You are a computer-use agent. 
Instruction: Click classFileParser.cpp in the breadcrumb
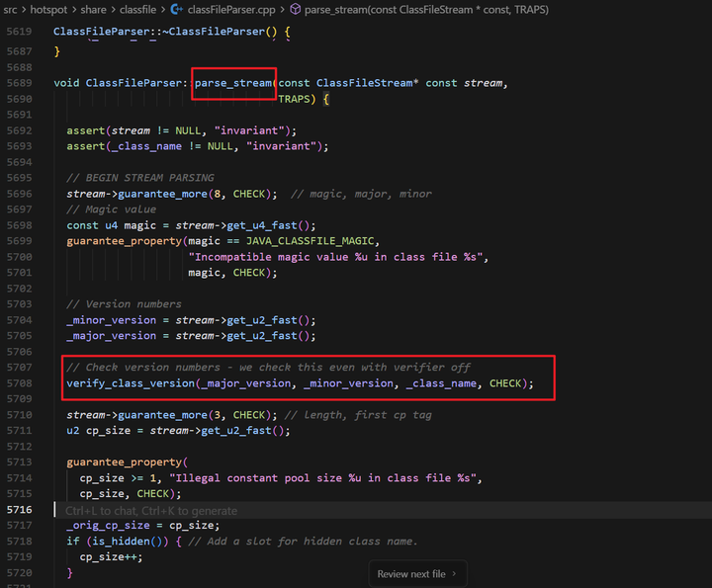coord(231,10)
